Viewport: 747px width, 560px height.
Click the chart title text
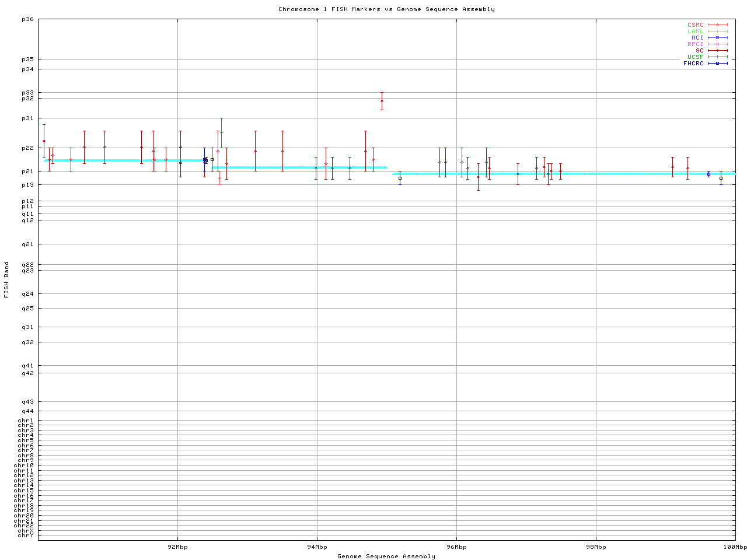tap(386, 9)
